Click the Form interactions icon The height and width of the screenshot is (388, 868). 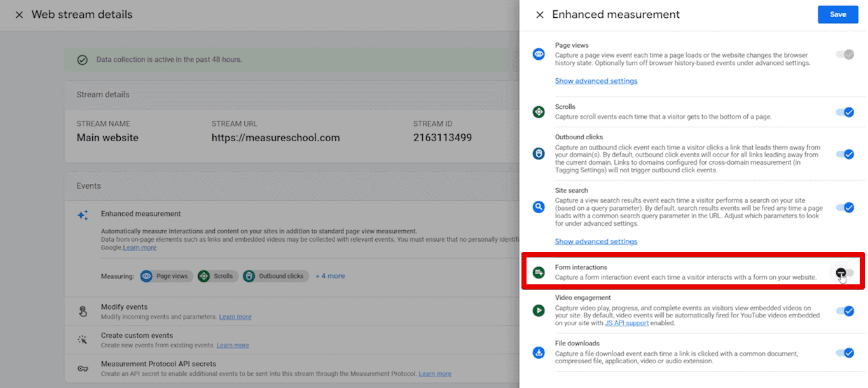(538, 271)
